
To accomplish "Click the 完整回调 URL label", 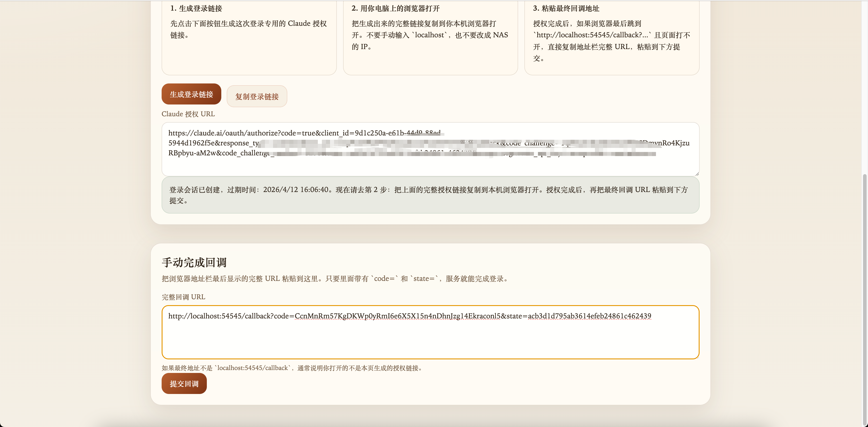I will pos(183,297).
